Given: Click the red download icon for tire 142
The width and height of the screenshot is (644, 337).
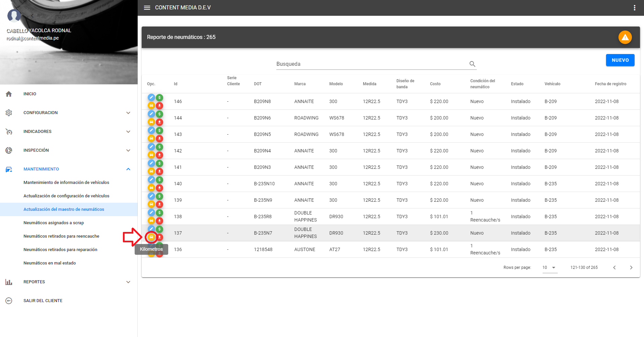Looking at the screenshot, I should coord(159,155).
